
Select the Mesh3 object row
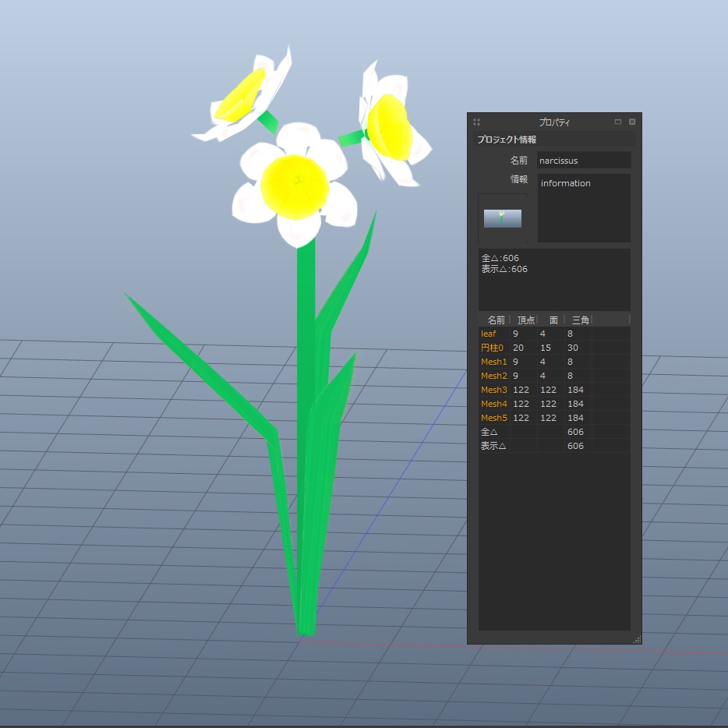click(x=493, y=390)
